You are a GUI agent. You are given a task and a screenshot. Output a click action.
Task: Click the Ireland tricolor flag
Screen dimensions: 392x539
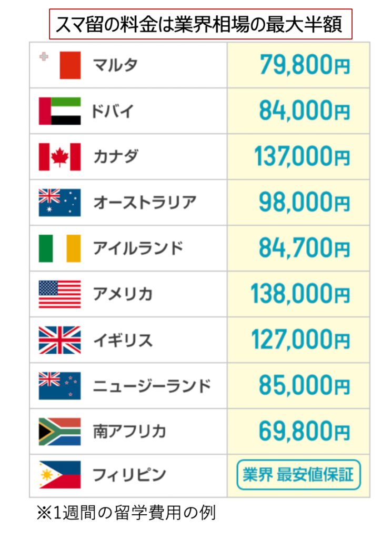[x=60, y=248]
